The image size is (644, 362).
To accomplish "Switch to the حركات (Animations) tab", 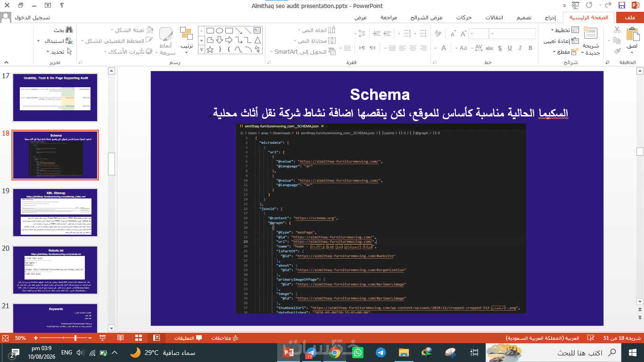I will click(x=464, y=18).
